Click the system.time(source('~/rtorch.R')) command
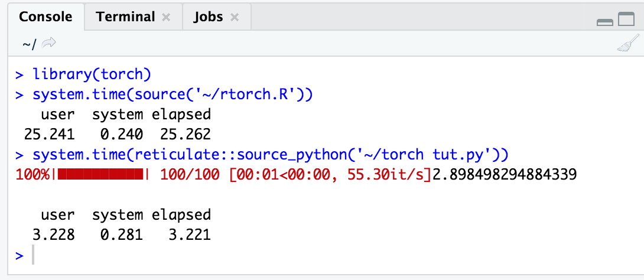The height and width of the screenshot is (280, 644). [173, 95]
